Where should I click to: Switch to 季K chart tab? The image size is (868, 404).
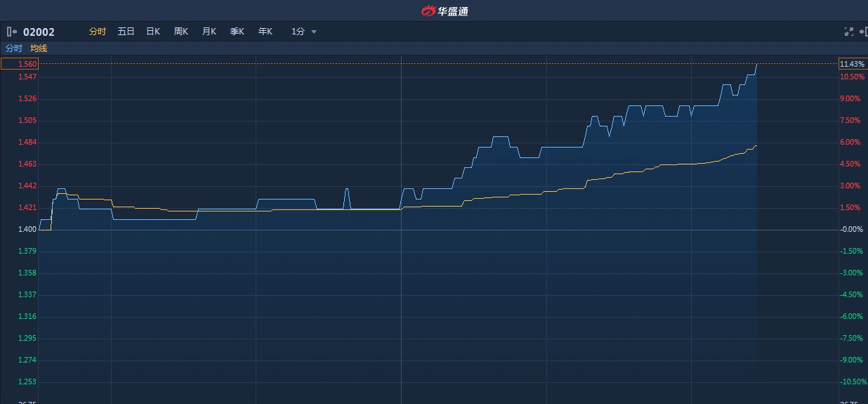pos(237,32)
